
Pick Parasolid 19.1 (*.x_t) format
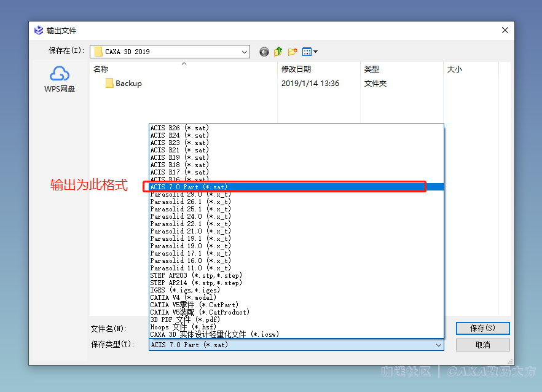(x=296, y=238)
